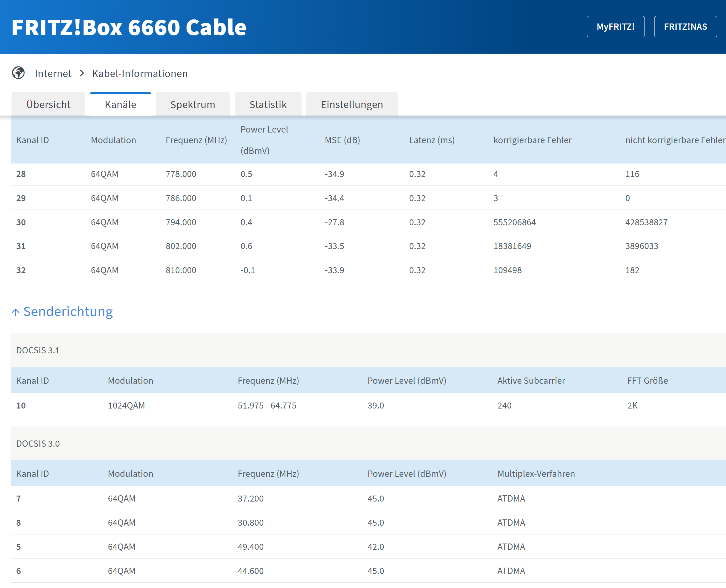Image resolution: width=726 pixels, height=588 pixels.
Task: Select the Kanäle tab
Action: click(x=120, y=104)
